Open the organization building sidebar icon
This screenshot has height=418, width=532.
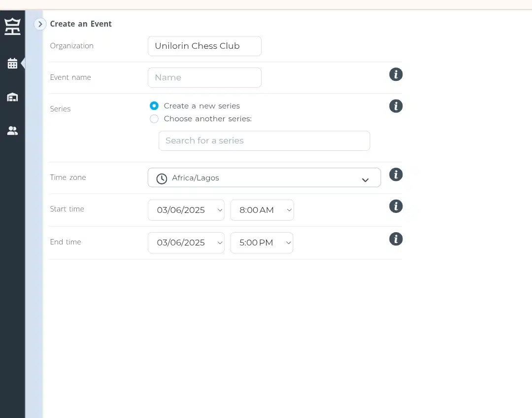click(x=12, y=97)
